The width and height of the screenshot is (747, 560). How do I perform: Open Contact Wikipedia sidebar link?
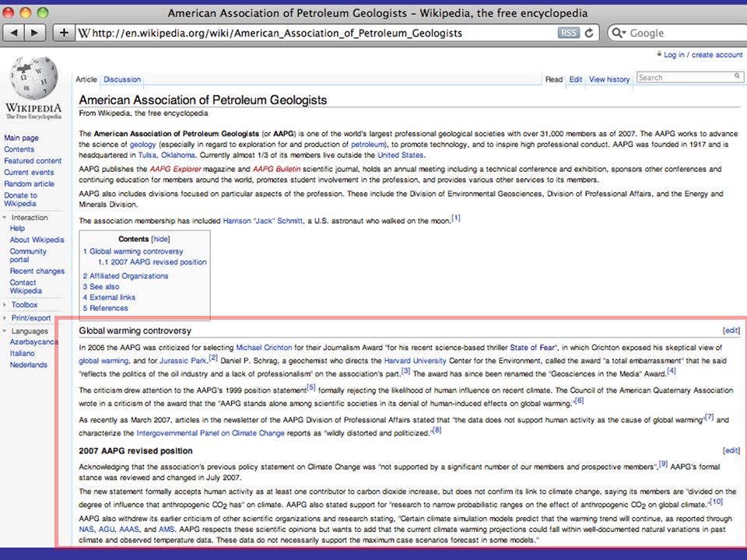tap(26, 287)
